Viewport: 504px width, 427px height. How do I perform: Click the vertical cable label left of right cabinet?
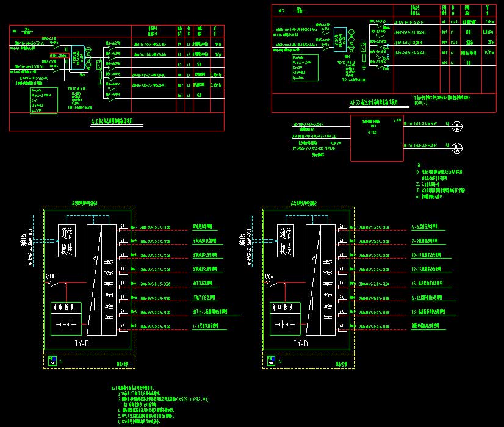[x=245, y=248]
